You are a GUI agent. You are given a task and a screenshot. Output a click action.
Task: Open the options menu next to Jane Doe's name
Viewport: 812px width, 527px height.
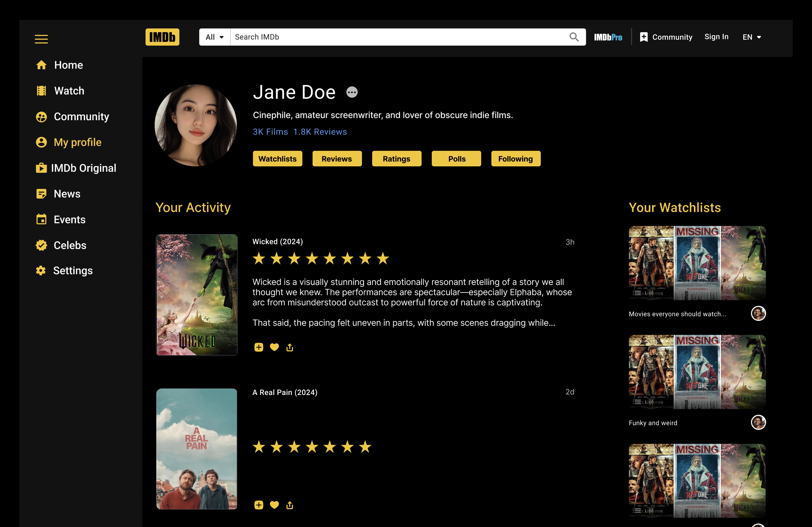click(x=352, y=92)
